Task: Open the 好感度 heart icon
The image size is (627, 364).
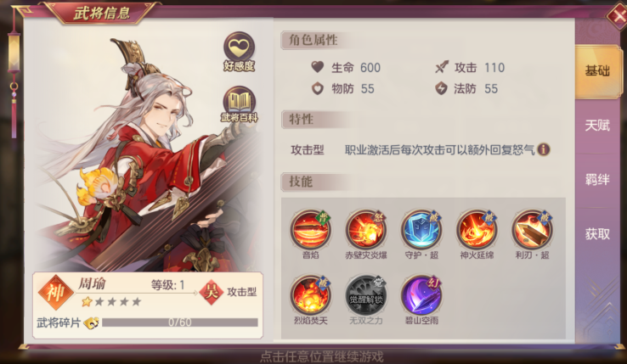Action: pyautogui.click(x=239, y=52)
